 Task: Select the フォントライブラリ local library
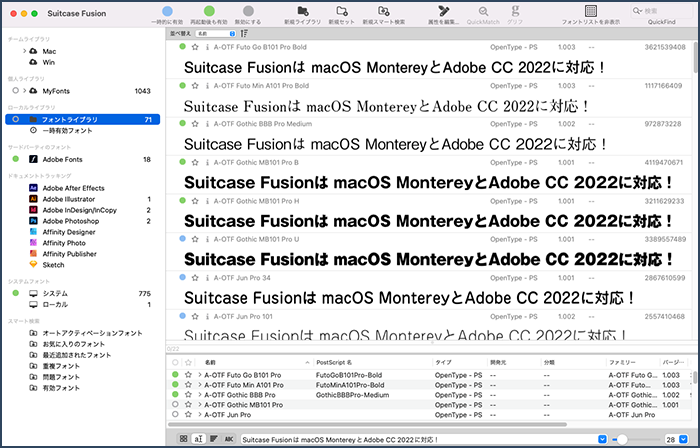pos(83,119)
